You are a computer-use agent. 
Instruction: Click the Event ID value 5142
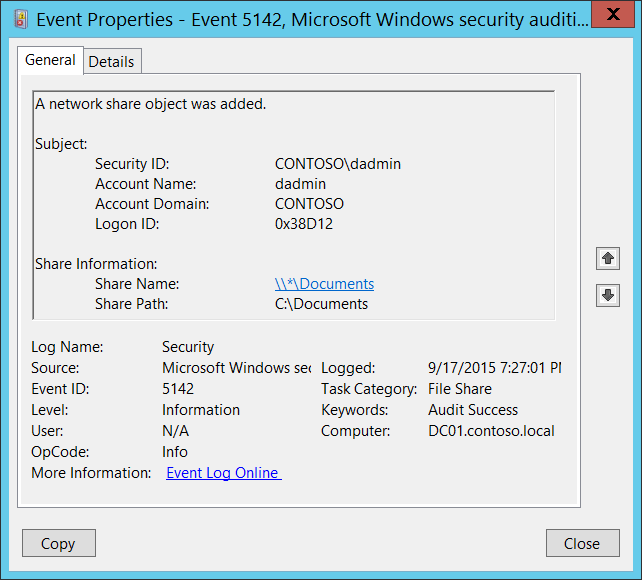(x=178, y=389)
